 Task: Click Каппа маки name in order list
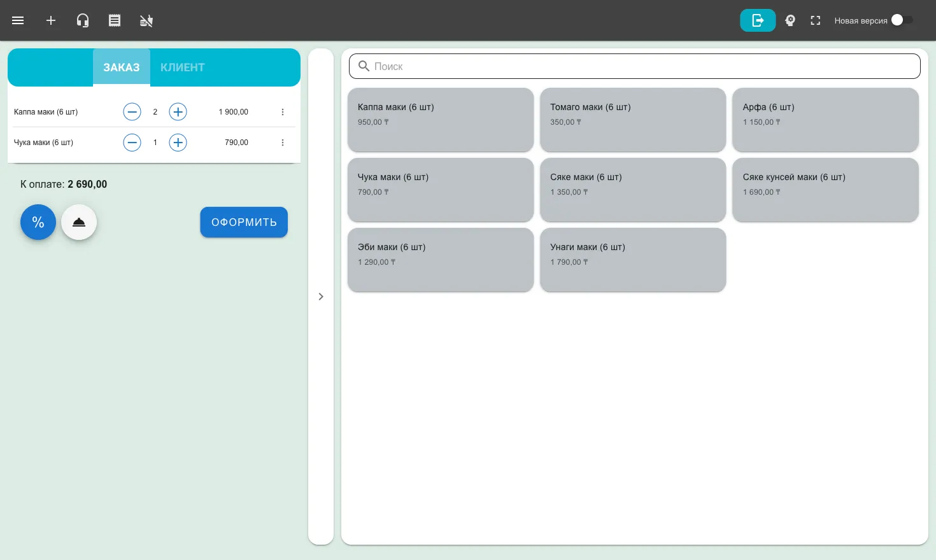(x=46, y=112)
